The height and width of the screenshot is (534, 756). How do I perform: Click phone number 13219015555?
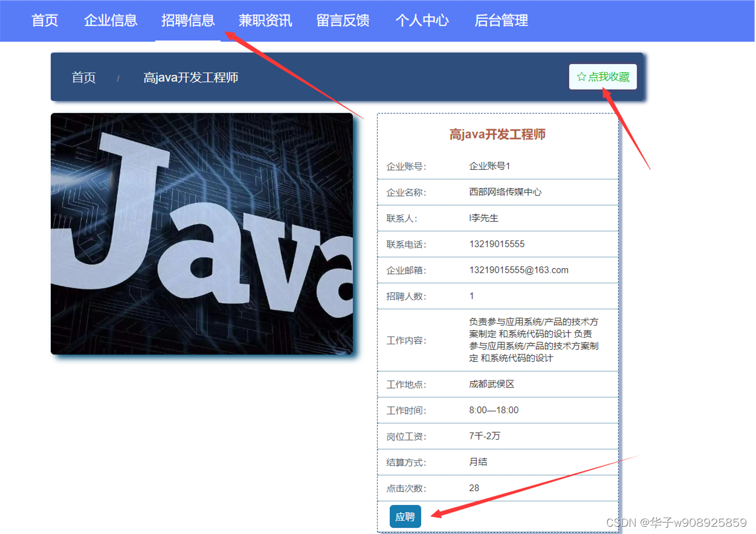coord(497,244)
